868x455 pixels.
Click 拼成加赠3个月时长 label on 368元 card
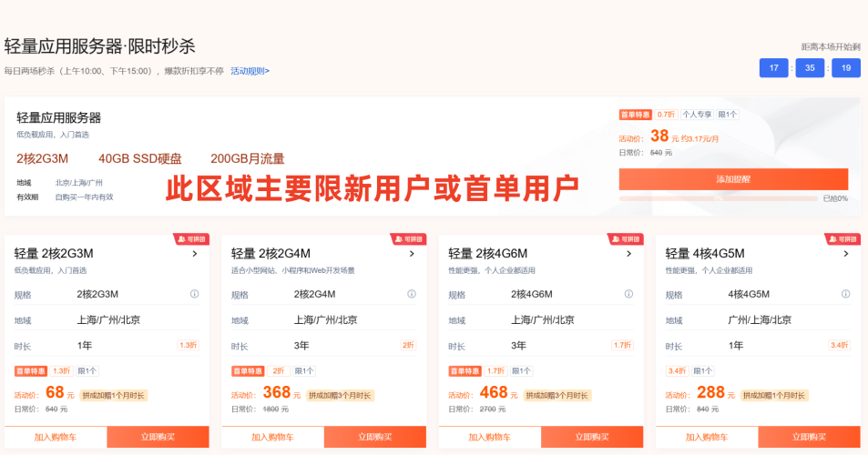point(340,395)
